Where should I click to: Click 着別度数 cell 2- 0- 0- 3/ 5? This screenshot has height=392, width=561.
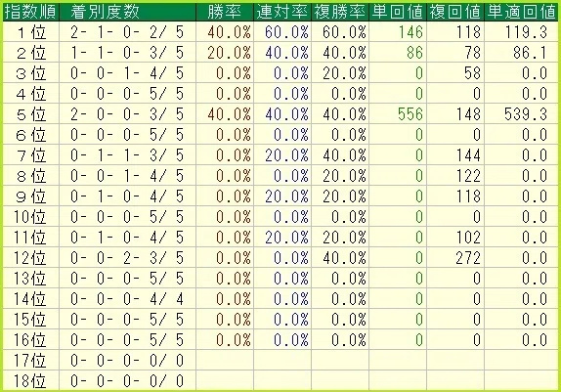(127, 114)
